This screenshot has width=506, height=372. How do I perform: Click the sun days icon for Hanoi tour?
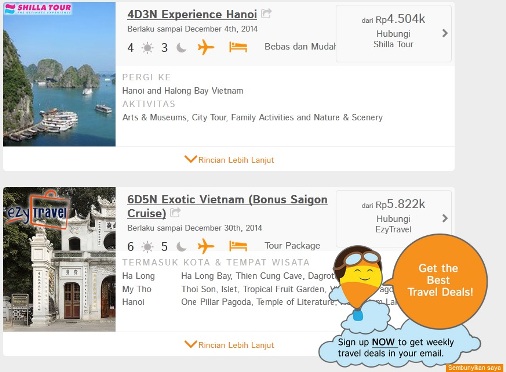point(147,48)
